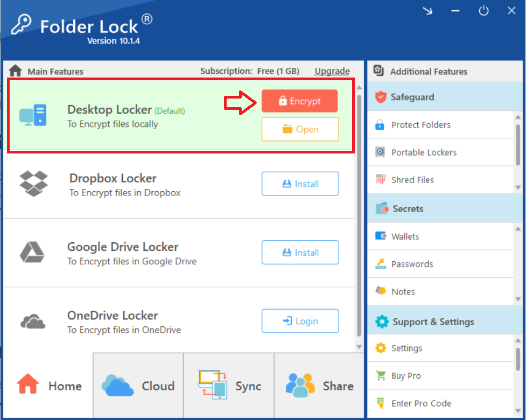Click the 'Free (1 GB)' subscription text
Screen dimensions: 526x420
click(278, 71)
